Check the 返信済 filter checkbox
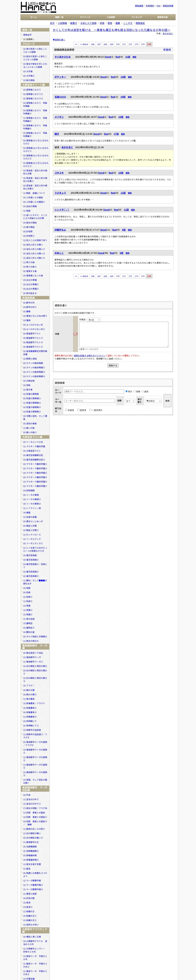Screen dimensions: 196x980 tap(78, 410)
